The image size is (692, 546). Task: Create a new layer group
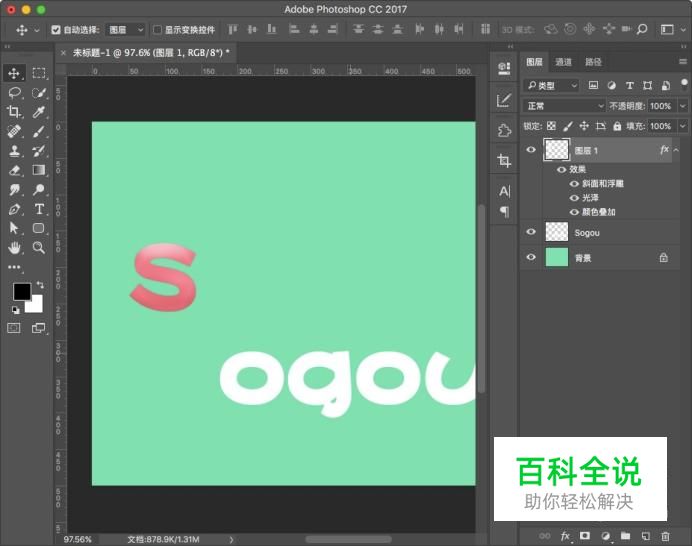pyautogui.click(x=625, y=536)
